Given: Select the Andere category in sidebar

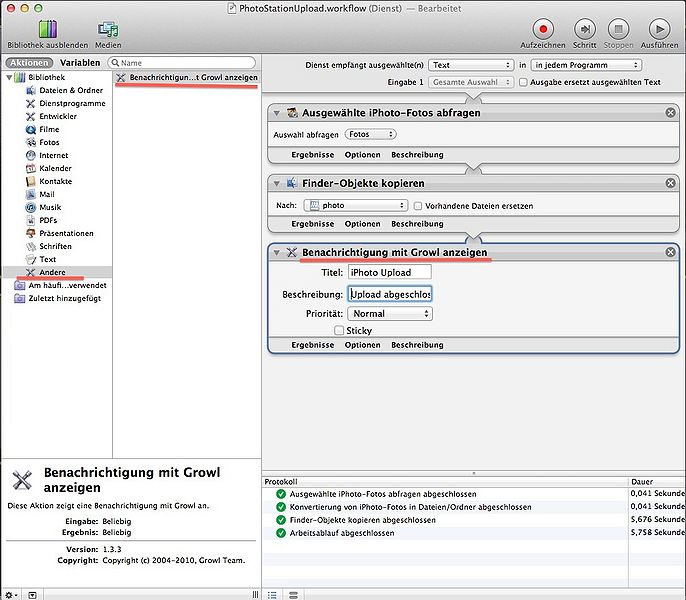Looking at the screenshot, I should click(x=53, y=272).
